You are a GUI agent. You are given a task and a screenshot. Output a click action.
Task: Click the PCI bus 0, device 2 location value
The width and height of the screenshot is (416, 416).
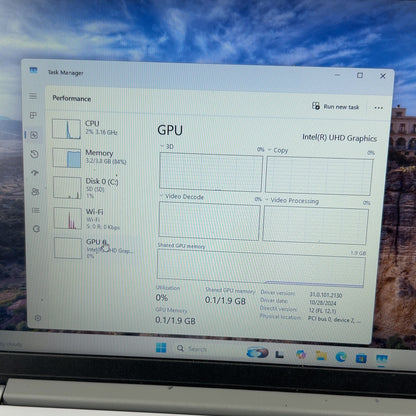point(334,319)
